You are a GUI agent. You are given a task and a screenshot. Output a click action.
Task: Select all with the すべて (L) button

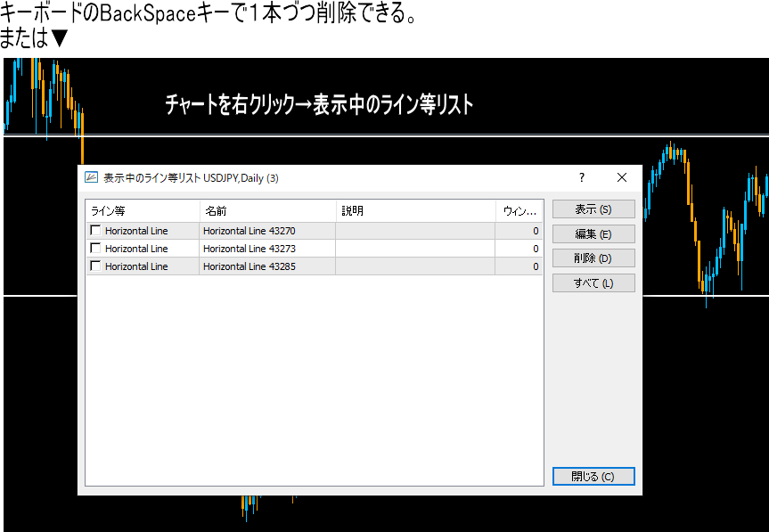[x=593, y=283]
